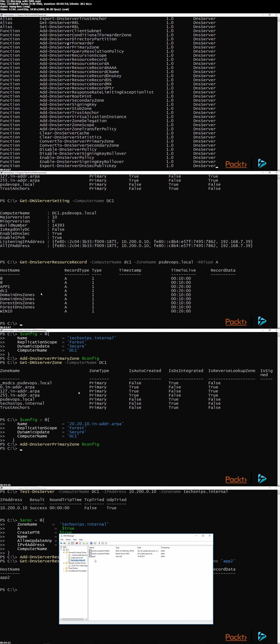Click the blue Help question-mark icon
The image size is (280, 644).
click(91, 543)
